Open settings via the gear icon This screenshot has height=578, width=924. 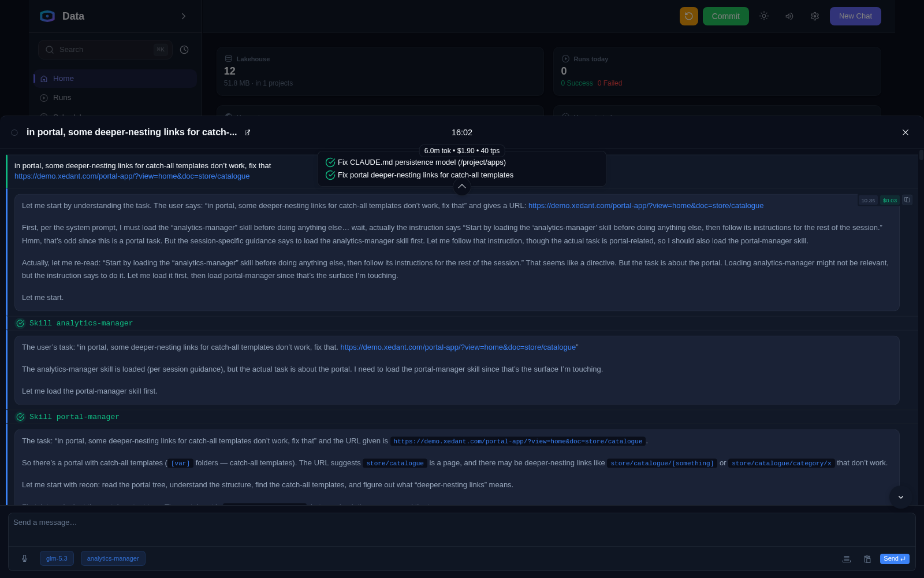tap(815, 16)
